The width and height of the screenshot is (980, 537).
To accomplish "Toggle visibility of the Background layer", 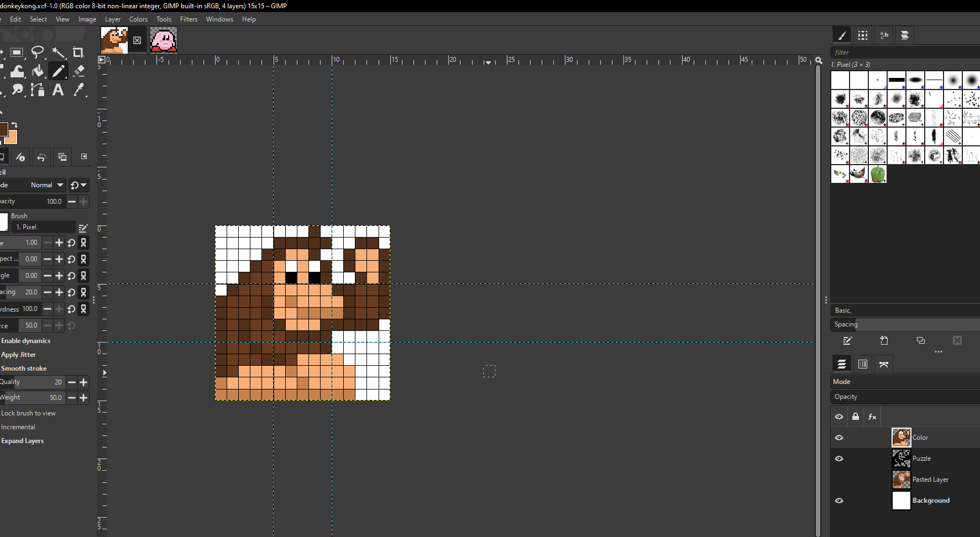I will click(839, 501).
